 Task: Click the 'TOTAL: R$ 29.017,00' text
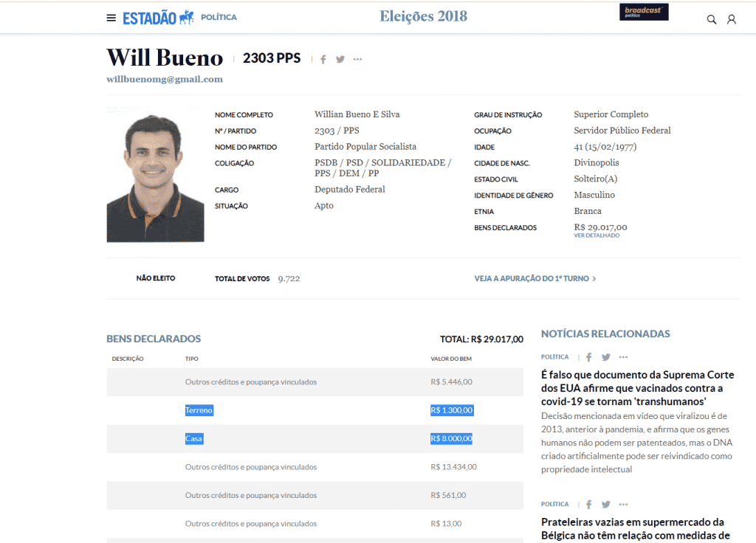[x=481, y=339]
